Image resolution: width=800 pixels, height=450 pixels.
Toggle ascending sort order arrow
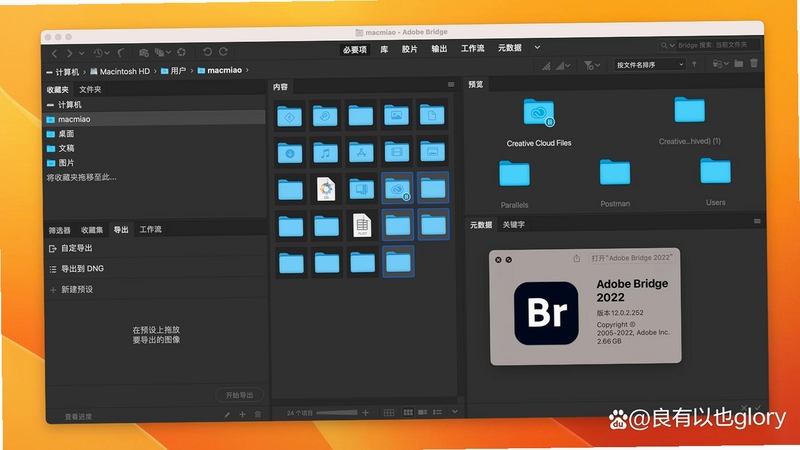point(694,64)
